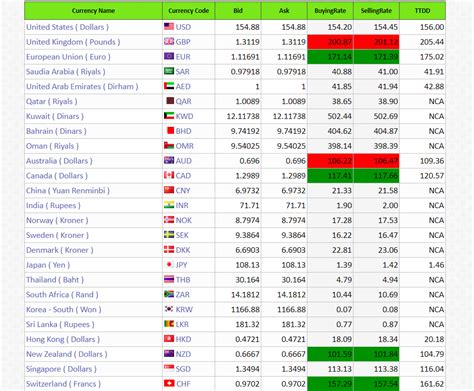Screen dimensions: 474x391
Task: Select the CHF currency code link
Action: (183, 384)
